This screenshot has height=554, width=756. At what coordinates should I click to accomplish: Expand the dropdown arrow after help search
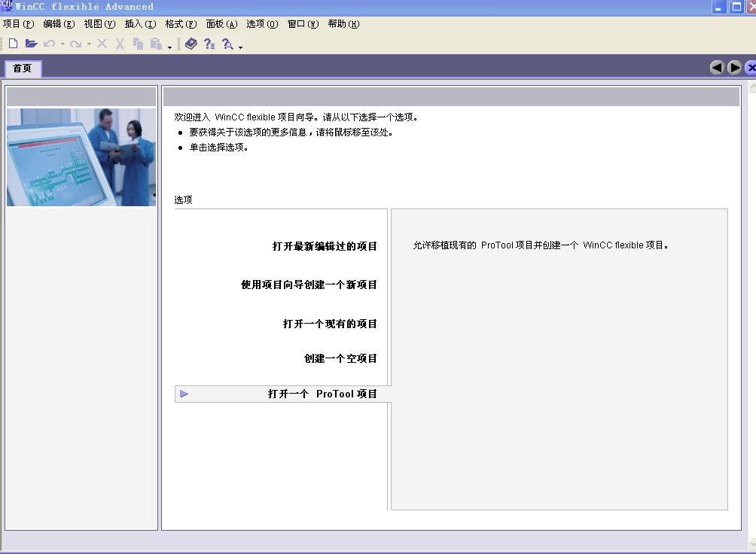241,47
